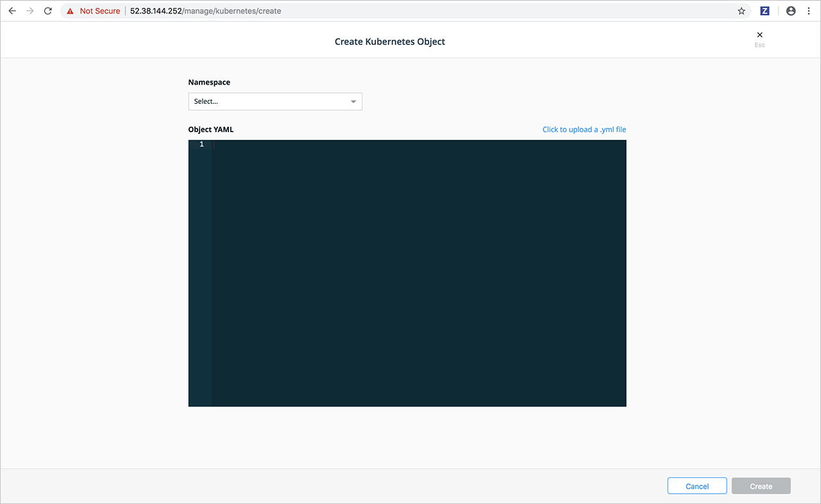Click the Namespace field label
The height and width of the screenshot is (504, 821).
209,82
